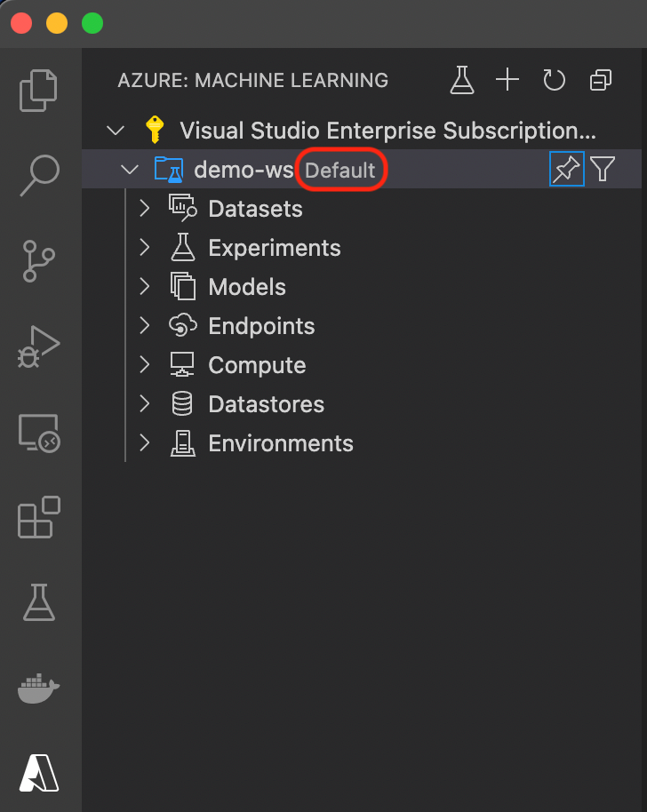This screenshot has height=812, width=647.
Task: Click the flask icon in Machine Learning header
Action: [x=461, y=80]
